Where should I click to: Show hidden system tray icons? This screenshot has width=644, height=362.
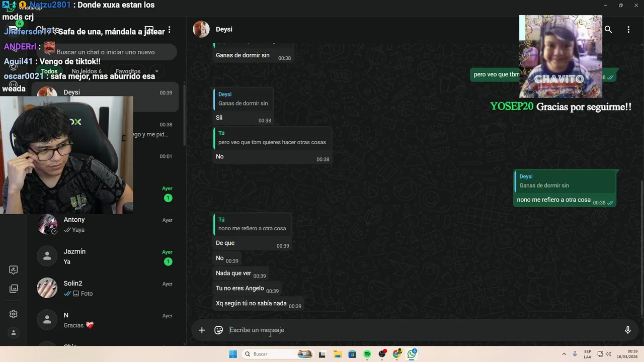563,354
